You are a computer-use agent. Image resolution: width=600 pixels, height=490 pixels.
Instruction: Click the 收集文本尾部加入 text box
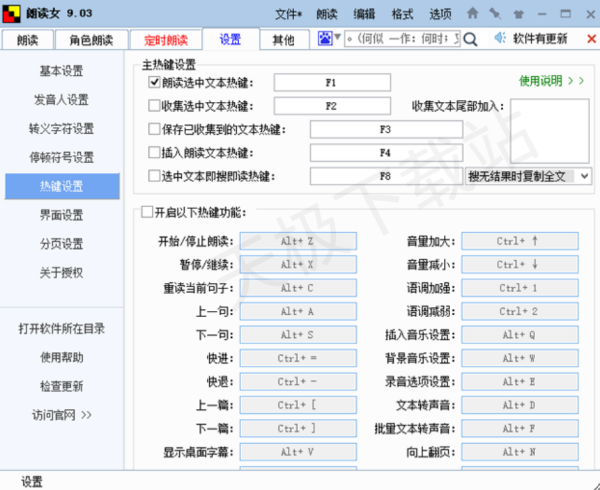(550, 131)
